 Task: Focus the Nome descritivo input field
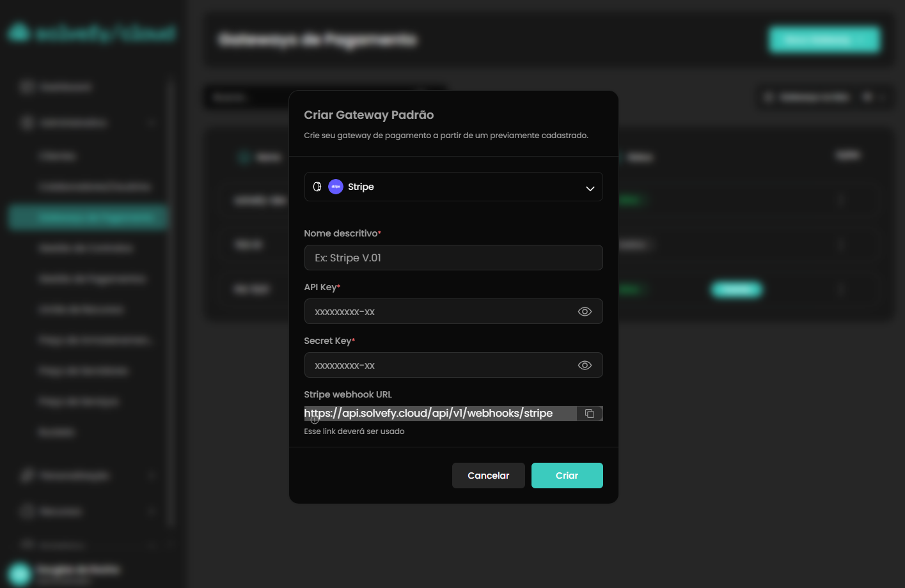[x=453, y=258]
